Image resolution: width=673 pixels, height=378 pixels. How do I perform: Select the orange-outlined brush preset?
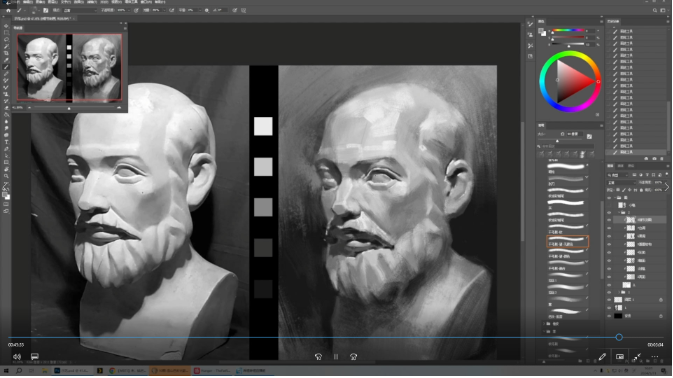[x=567, y=242]
